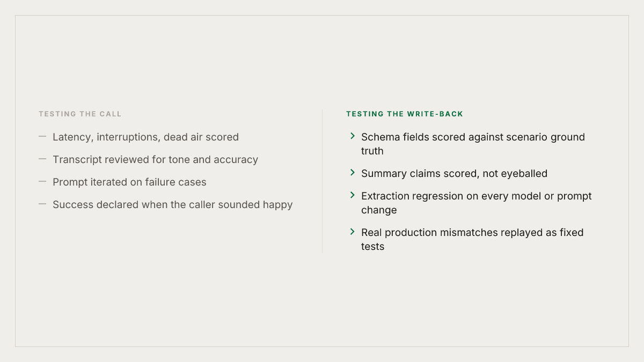Click the dash before Latency, interruptions
The image size is (644, 362).
click(42, 137)
